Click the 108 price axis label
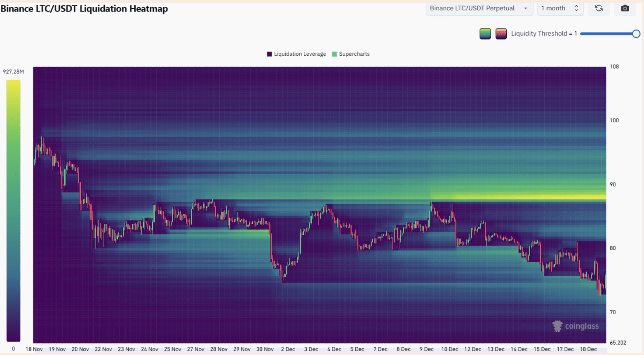The height and width of the screenshot is (355, 644). pos(614,66)
